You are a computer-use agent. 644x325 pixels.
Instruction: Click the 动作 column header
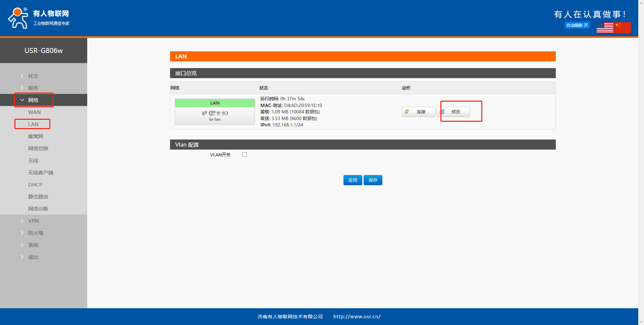(406, 88)
